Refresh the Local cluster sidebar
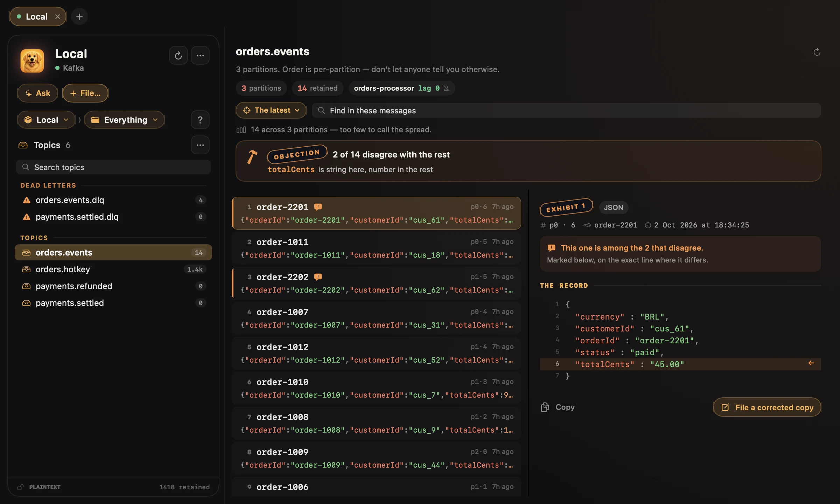 (x=178, y=55)
